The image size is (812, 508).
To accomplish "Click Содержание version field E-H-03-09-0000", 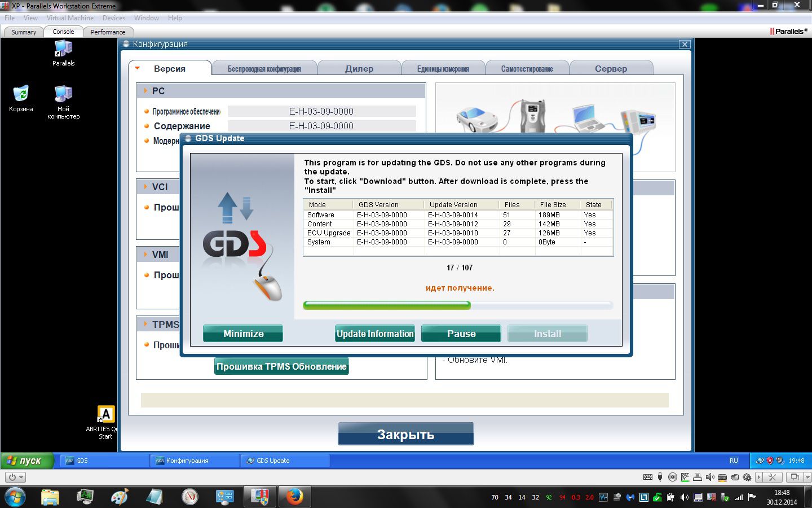I will coord(321,126).
